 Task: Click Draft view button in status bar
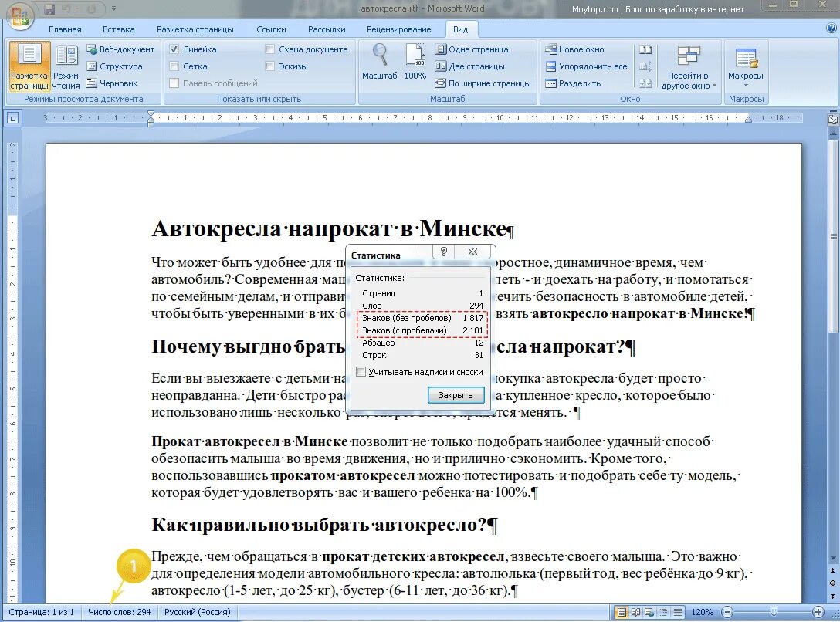678,612
